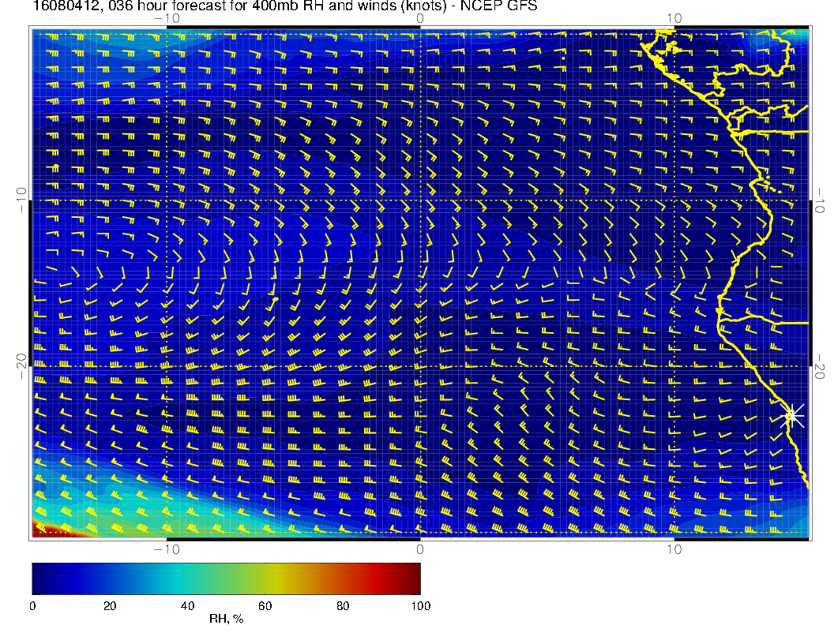Click the colorbar tick label "60"
This screenshot has height=644, width=834.
(265, 605)
